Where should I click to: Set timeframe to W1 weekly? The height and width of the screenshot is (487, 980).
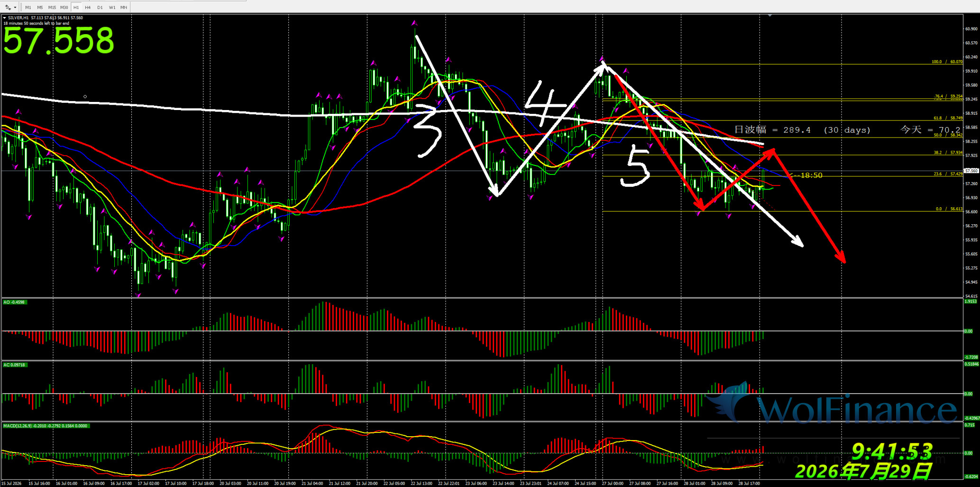tap(112, 7)
